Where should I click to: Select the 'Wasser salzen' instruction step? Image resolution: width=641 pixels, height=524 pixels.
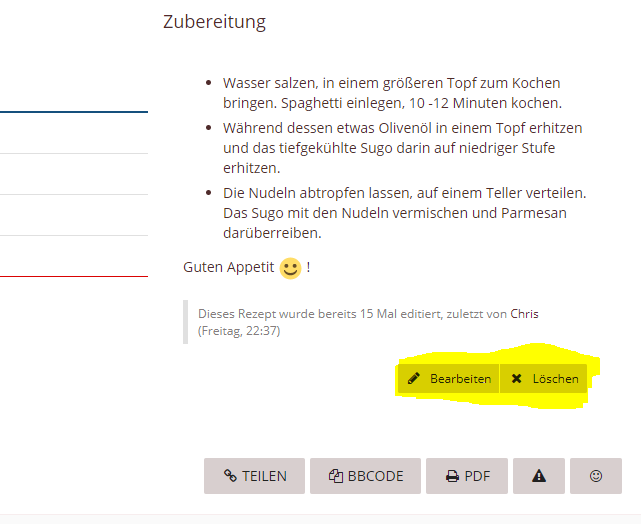pyautogui.click(x=391, y=92)
